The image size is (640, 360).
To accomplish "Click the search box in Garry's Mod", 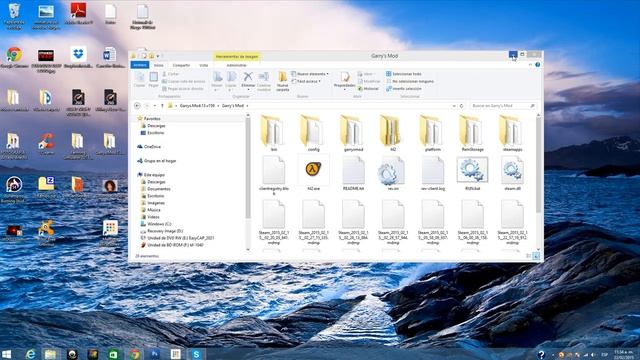I will click(502, 106).
